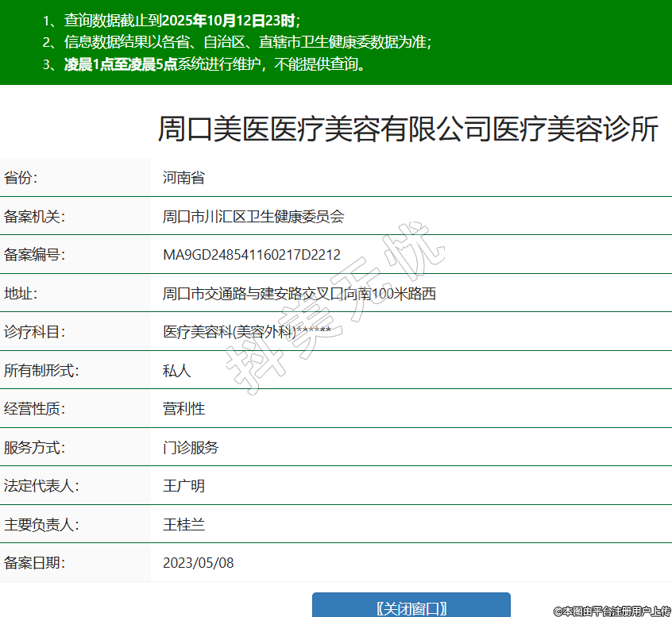Click the 关闭窗口 button

tap(411, 607)
